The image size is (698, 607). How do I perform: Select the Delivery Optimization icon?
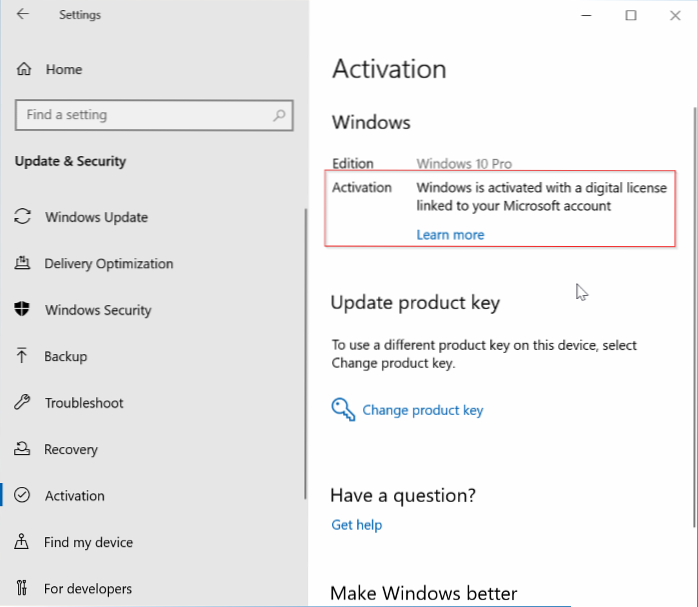(x=22, y=264)
